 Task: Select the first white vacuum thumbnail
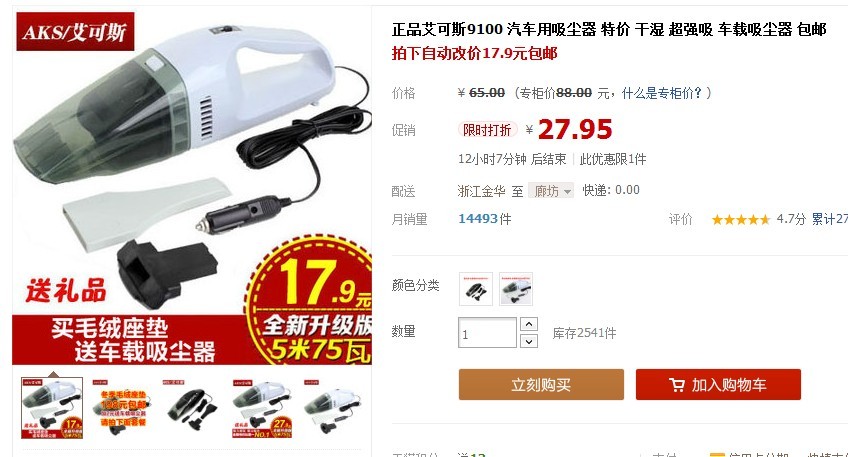point(52,408)
